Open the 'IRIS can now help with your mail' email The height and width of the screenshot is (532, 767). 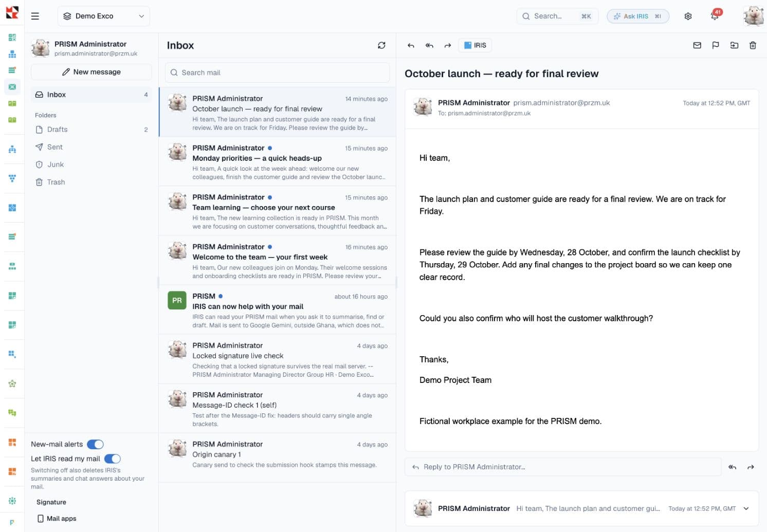coord(278,310)
